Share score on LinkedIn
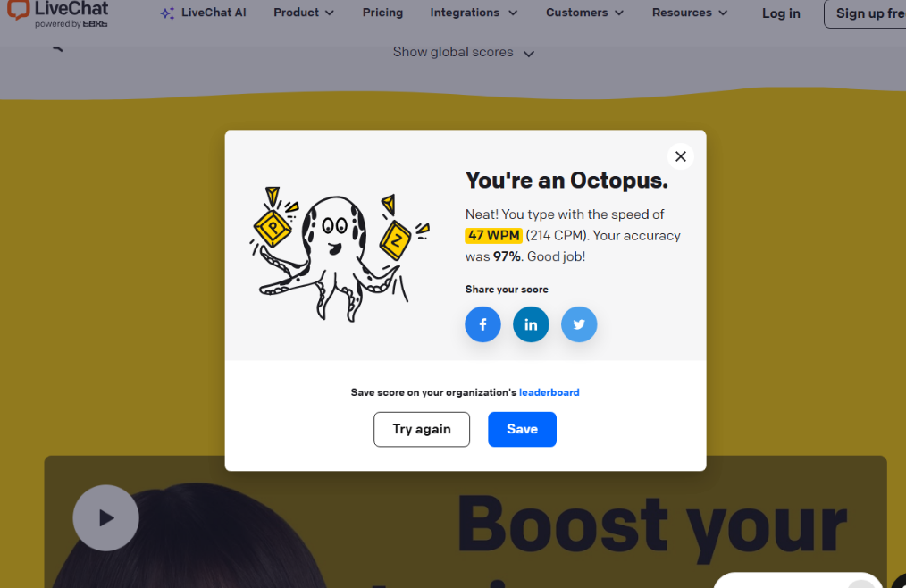Screen dimensions: 906x588 531,324
